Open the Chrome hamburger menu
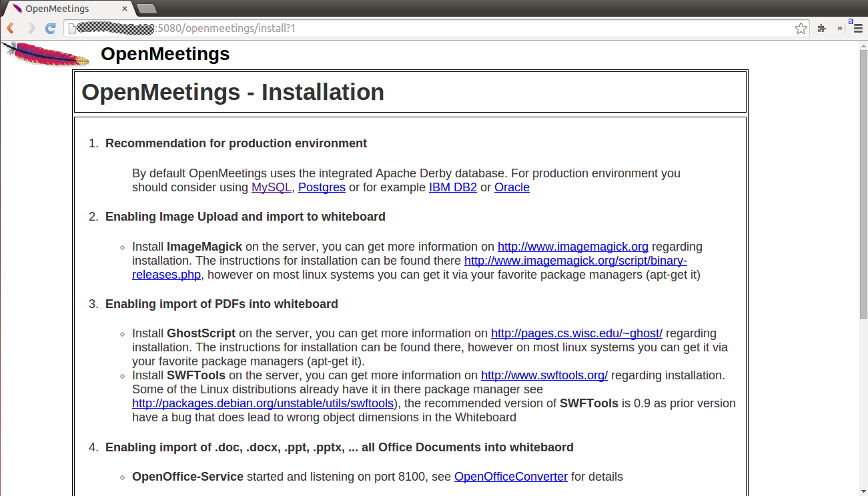 point(858,28)
